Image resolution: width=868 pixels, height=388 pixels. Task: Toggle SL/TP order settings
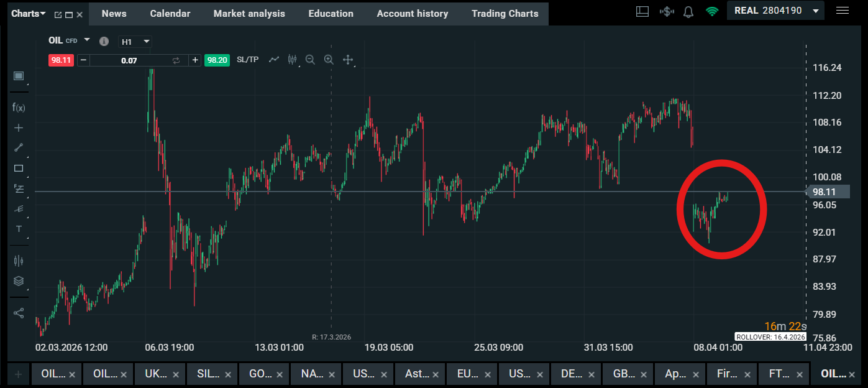coord(247,60)
